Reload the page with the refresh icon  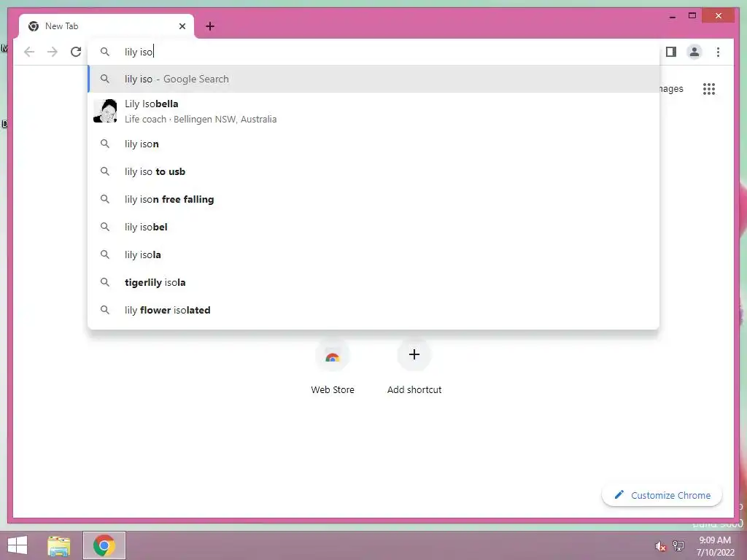[x=76, y=52]
